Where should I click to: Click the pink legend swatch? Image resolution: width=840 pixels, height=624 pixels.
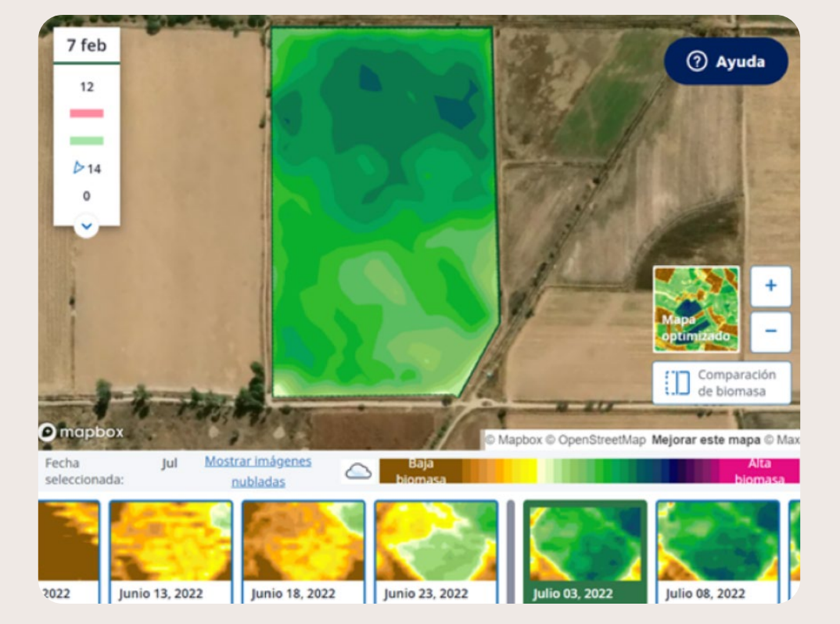[87, 113]
